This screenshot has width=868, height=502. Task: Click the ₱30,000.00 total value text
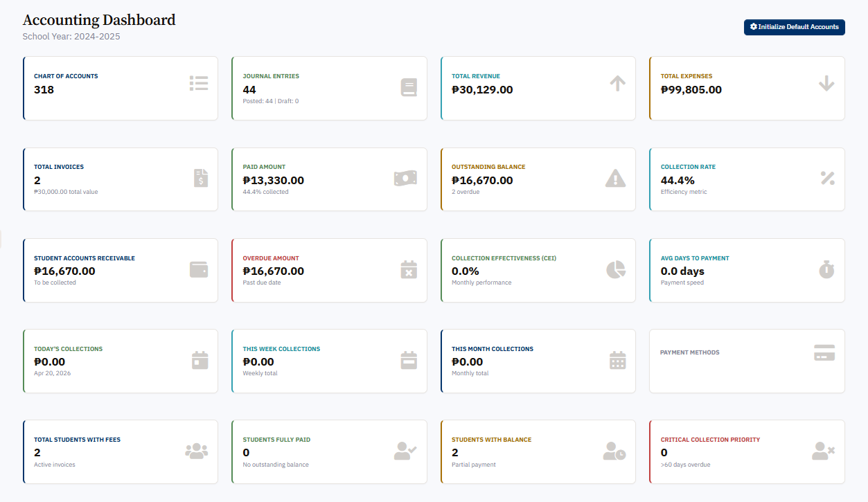pyautogui.click(x=66, y=192)
